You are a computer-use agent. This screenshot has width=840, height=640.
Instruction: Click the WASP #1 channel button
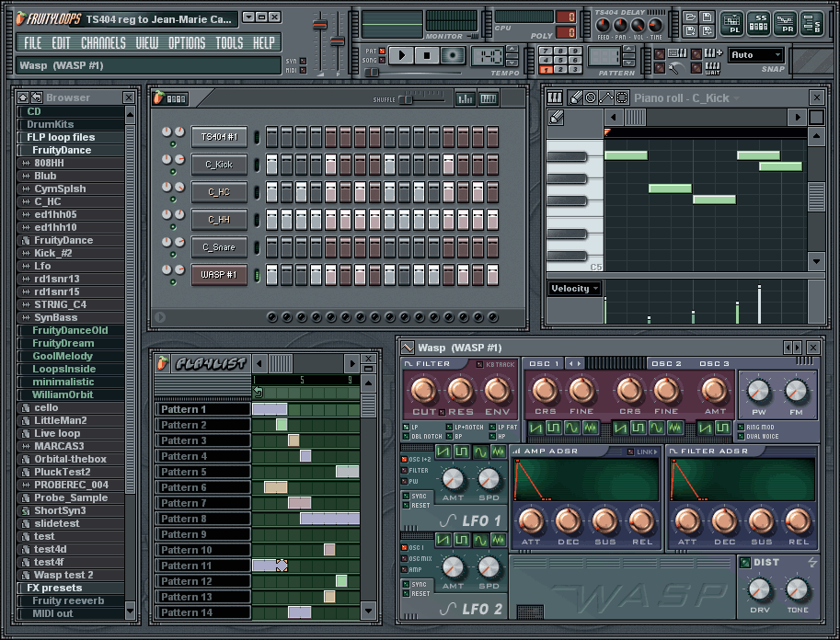click(219, 274)
